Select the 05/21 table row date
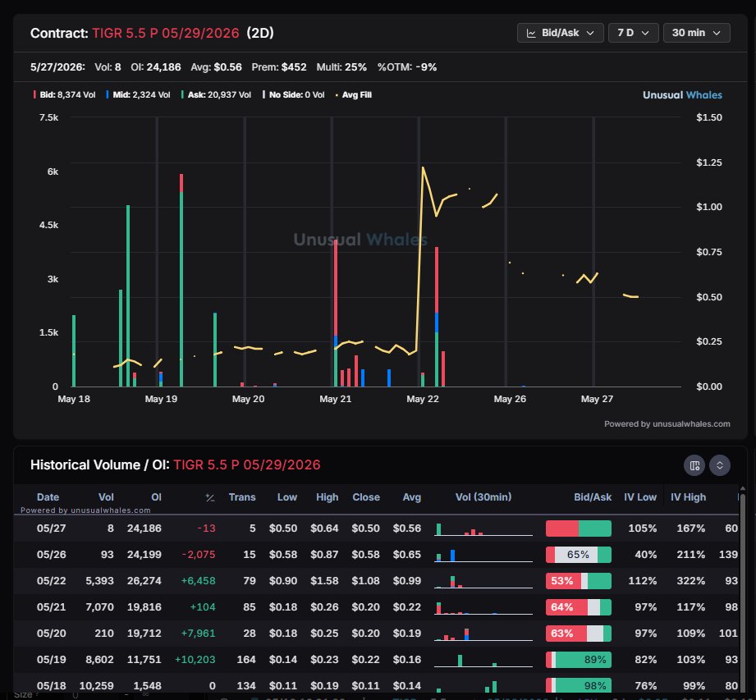The height and width of the screenshot is (700, 756). tap(51, 607)
